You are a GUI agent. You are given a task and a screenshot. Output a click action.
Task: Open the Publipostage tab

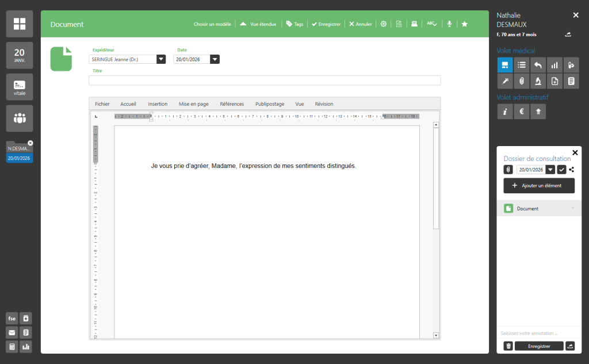[269, 104]
